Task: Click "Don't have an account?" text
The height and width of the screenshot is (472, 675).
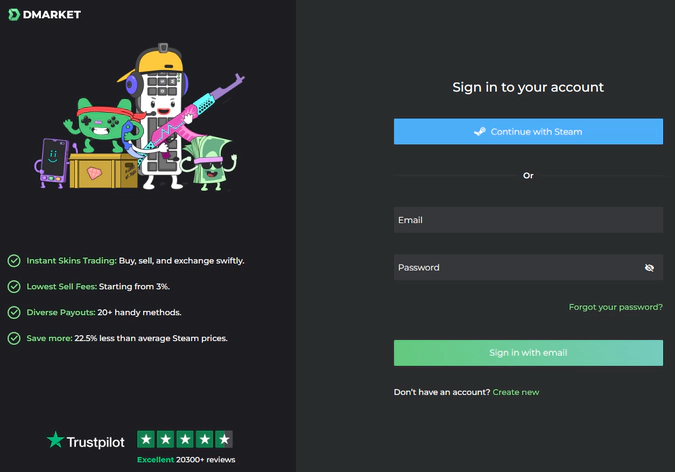Action: [x=442, y=392]
